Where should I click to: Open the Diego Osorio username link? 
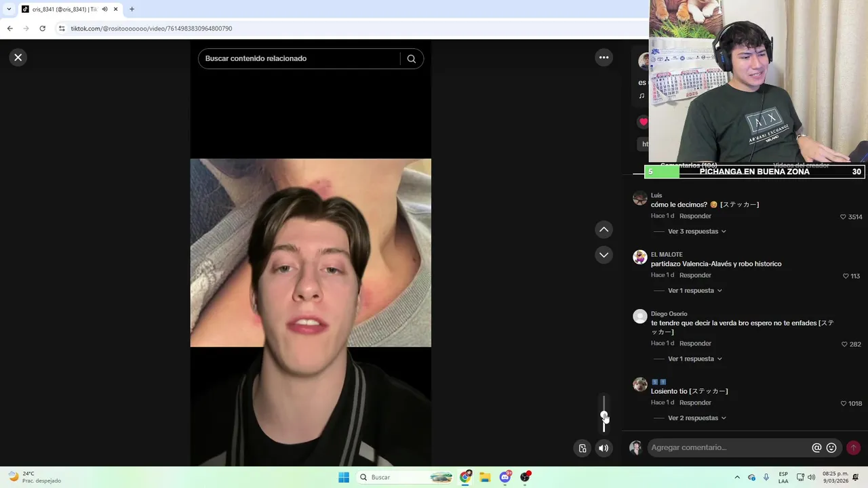669,314
